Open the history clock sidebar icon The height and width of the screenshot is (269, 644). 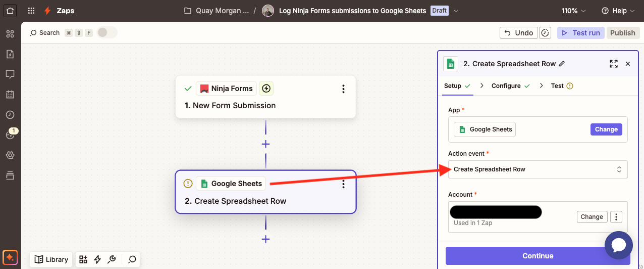(10, 115)
